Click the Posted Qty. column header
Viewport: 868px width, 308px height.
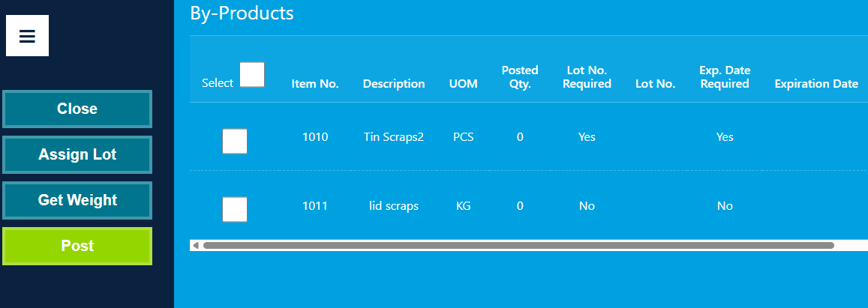(x=520, y=77)
